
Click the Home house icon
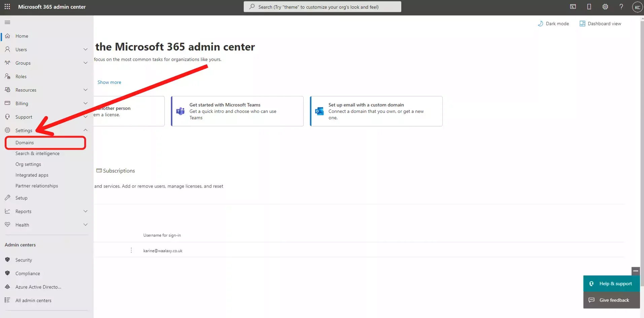[7, 36]
